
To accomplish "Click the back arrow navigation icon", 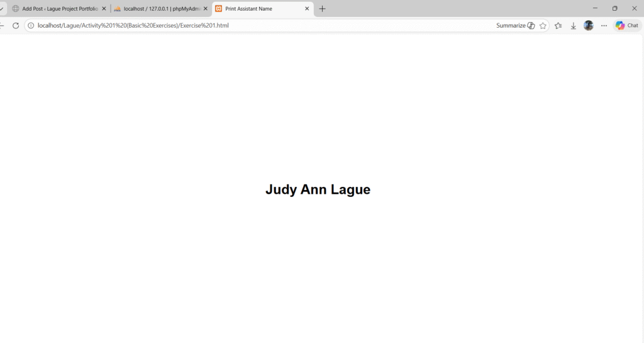I will pos(2,26).
